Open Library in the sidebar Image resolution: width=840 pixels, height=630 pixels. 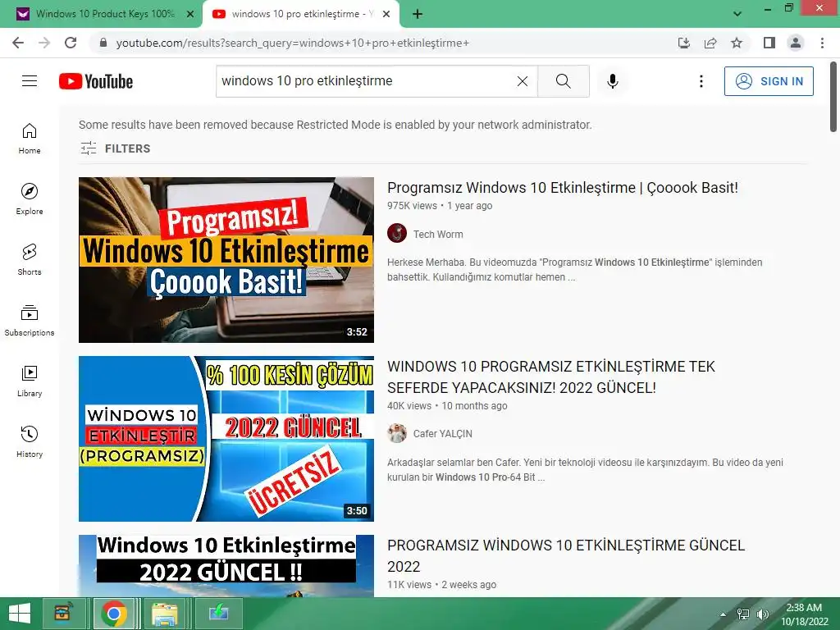30,381
